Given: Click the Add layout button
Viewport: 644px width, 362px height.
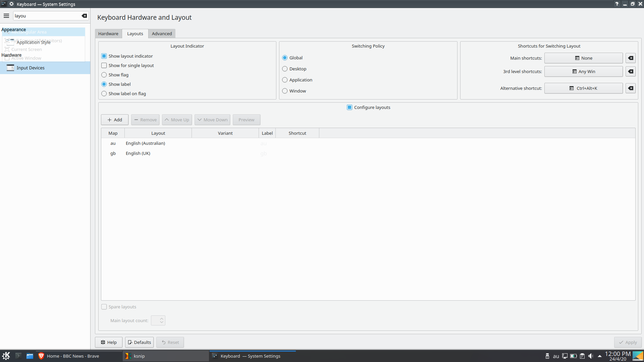Looking at the screenshot, I should click(x=114, y=120).
